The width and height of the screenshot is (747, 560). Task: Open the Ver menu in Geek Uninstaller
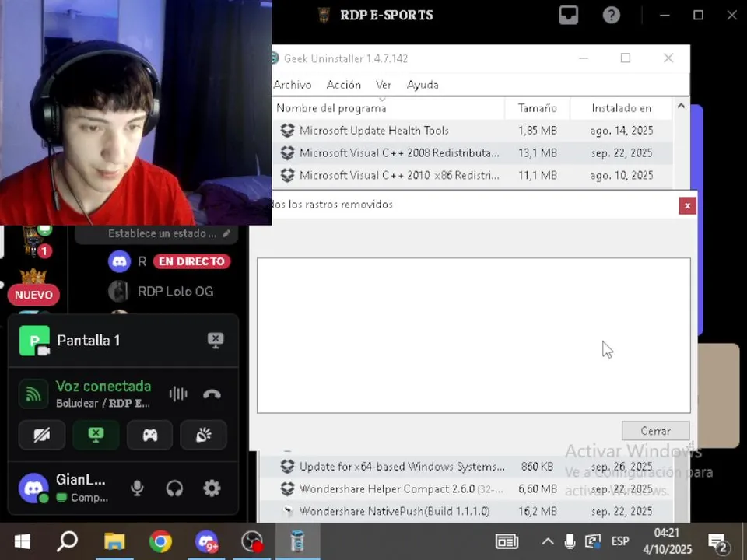[x=384, y=85]
